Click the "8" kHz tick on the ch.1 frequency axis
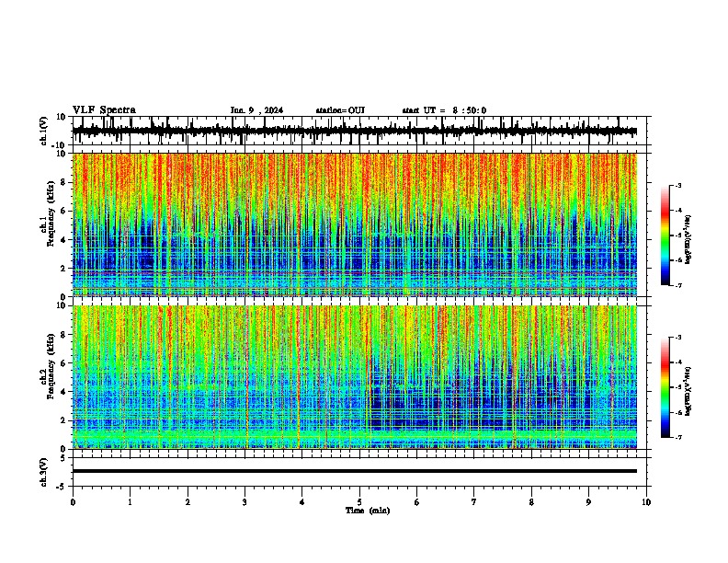The image size is (728, 563). tap(63, 182)
